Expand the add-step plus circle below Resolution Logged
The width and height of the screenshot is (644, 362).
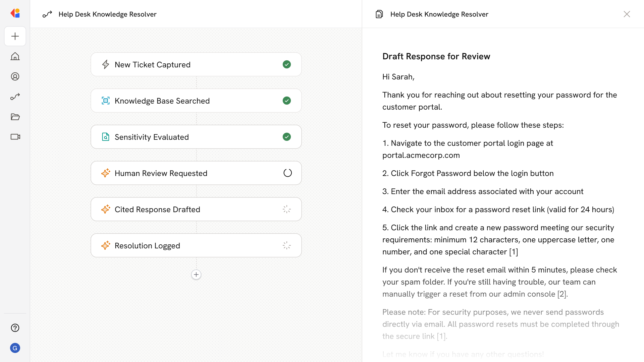pos(196,275)
